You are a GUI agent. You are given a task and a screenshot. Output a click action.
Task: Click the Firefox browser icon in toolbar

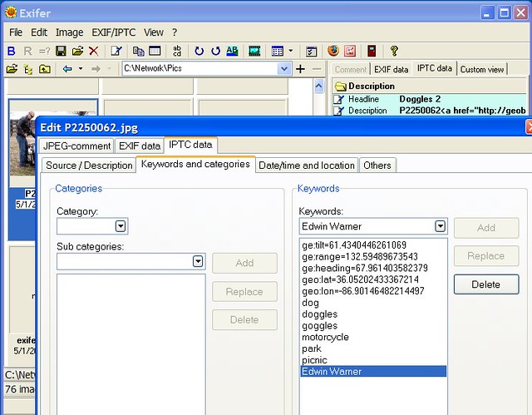tap(333, 51)
